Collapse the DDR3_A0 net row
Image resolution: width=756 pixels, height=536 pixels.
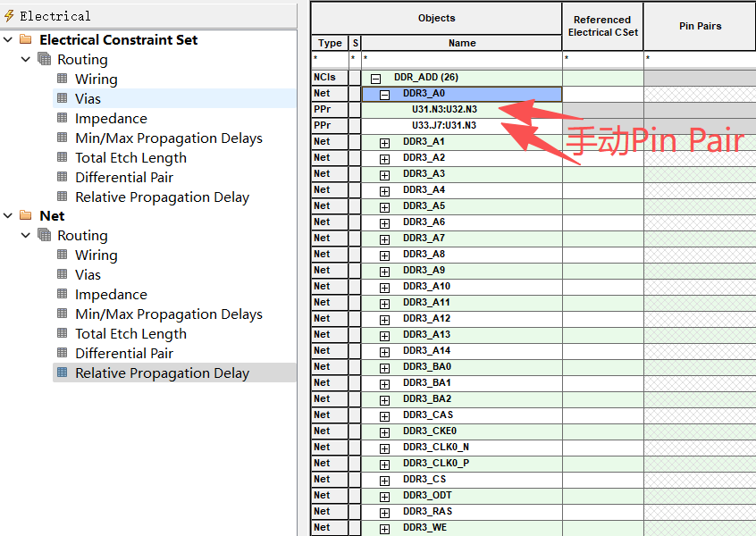384,95
